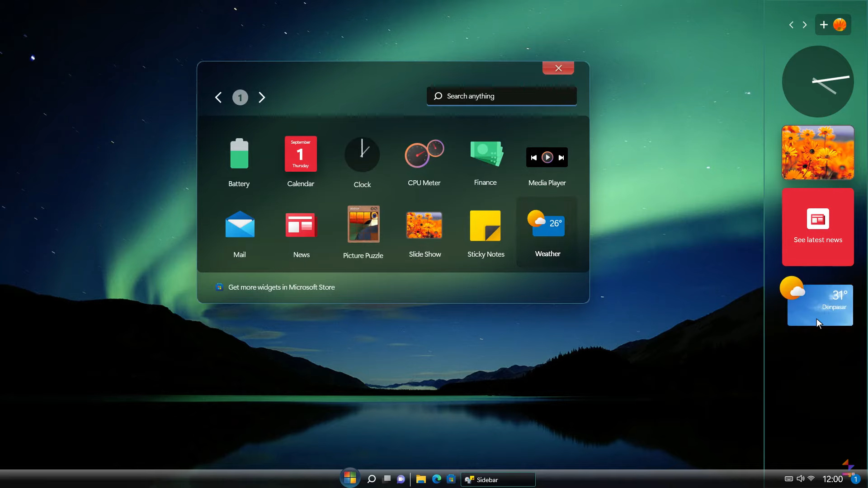This screenshot has height=488, width=868.
Task: Open the News widget icon
Action: click(x=301, y=225)
